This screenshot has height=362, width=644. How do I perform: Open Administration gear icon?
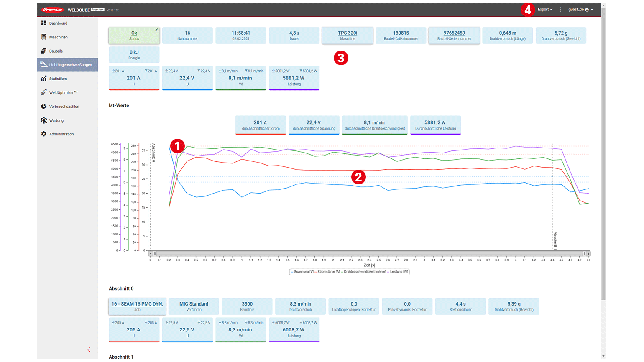pyautogui.click(x=44, y=134)
